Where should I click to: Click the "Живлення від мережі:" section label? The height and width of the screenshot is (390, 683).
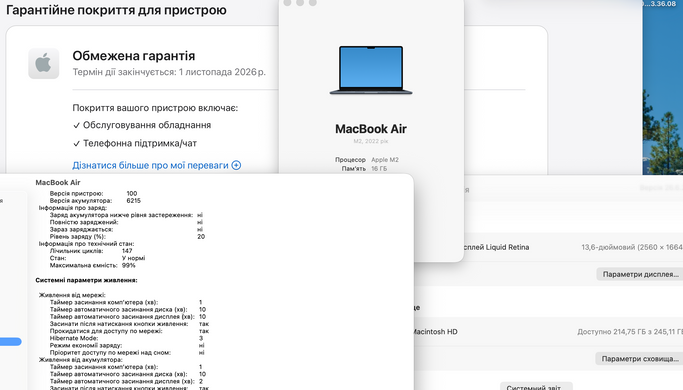72,295
